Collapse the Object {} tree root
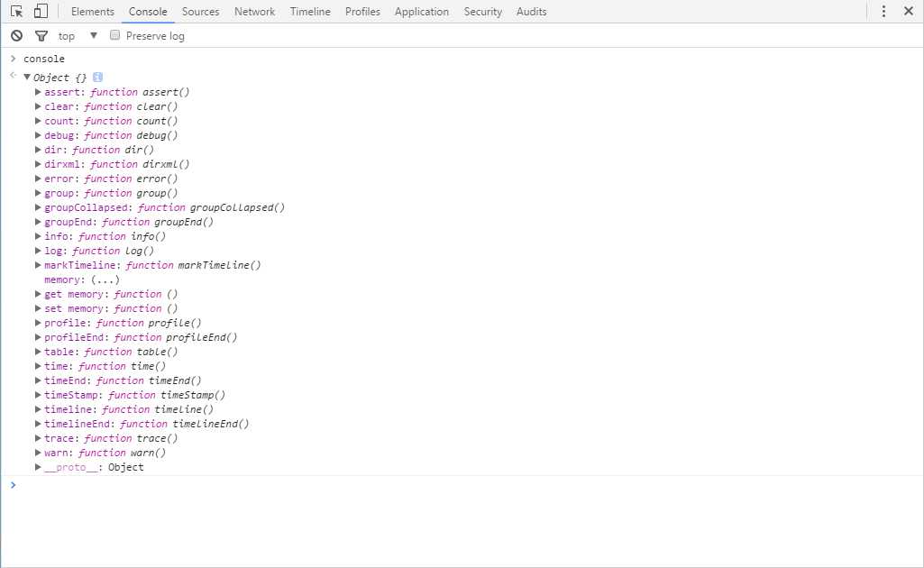 [26, 78]
